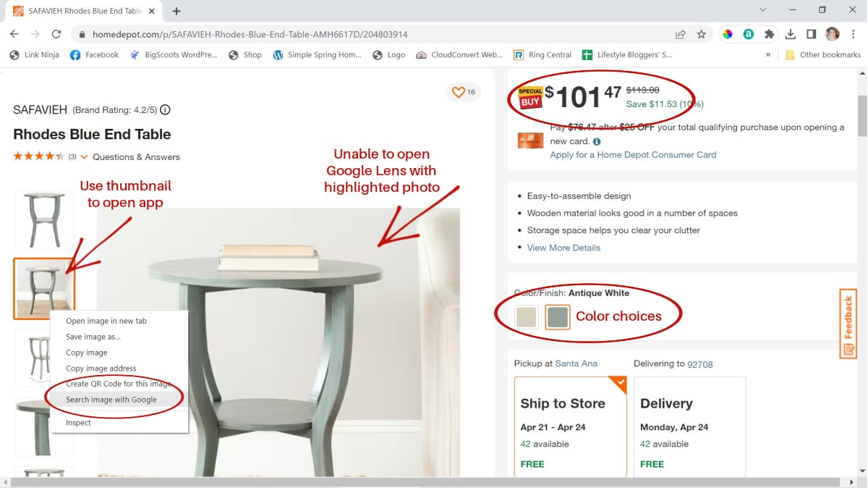Open brand rating info icon

pyautogui.click(x=165, y=110)
